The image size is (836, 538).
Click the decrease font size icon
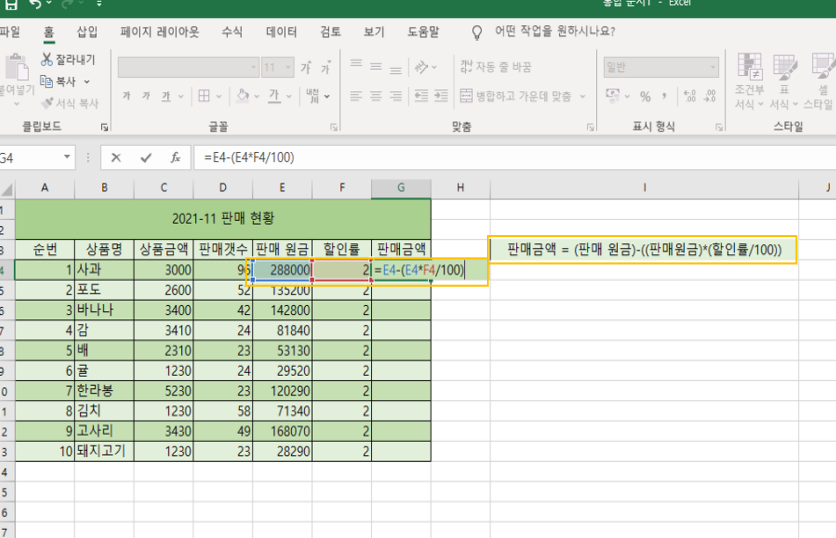coord(326,68)
